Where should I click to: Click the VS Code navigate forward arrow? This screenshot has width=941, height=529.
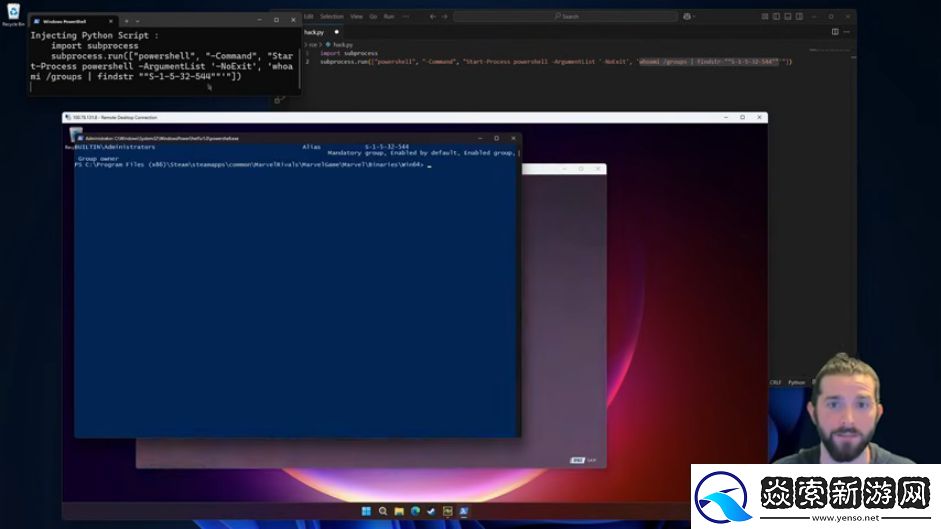coord(441,16)
